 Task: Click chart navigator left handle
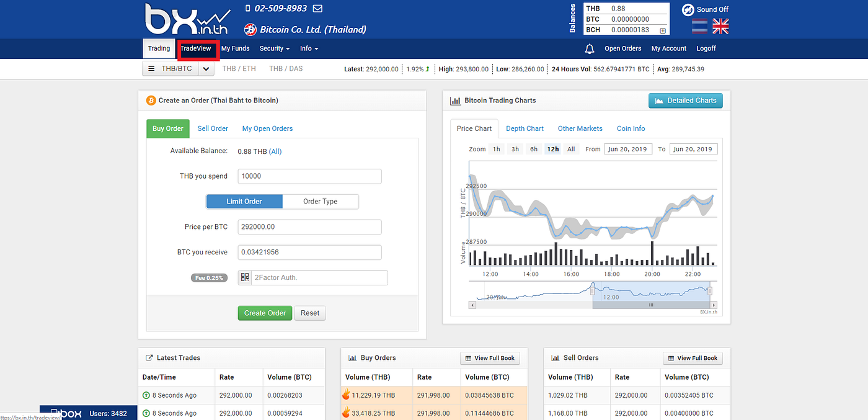pos(593,290)
